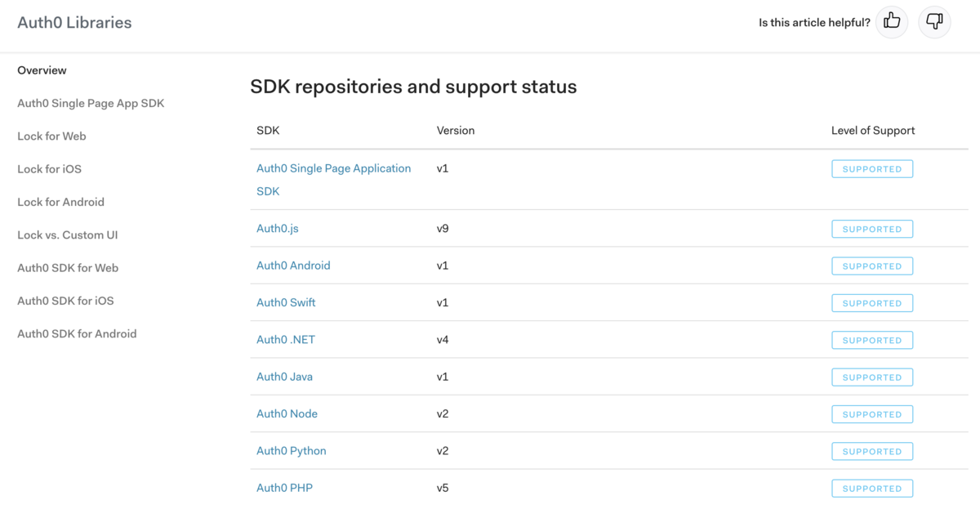This screenshot has width=980, height=518.
Task: Open Auth0 SDK for iOS sidebar item
Action: 65,301
